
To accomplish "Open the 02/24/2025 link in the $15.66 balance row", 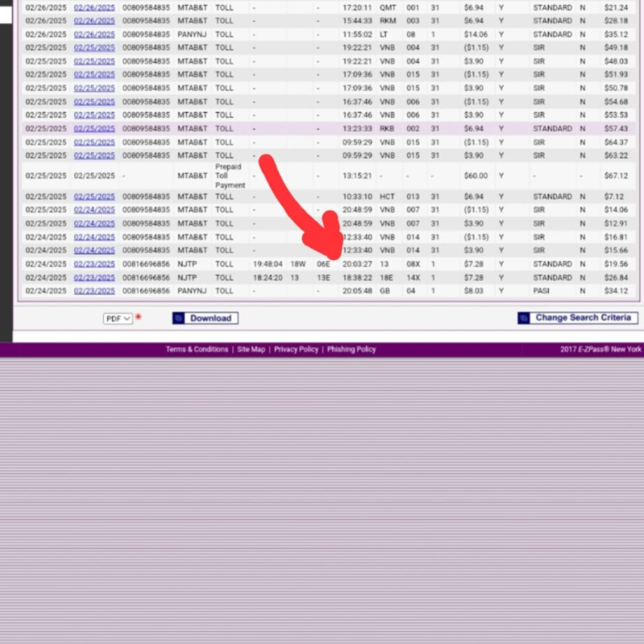I will click(x=94, y=250).
